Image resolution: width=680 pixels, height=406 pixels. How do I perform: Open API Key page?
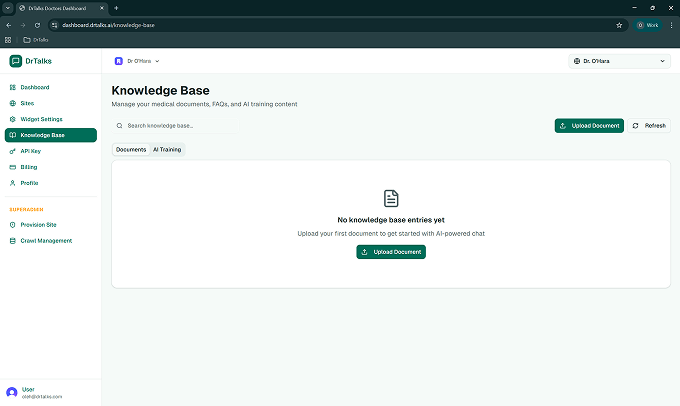pos(51,151)
